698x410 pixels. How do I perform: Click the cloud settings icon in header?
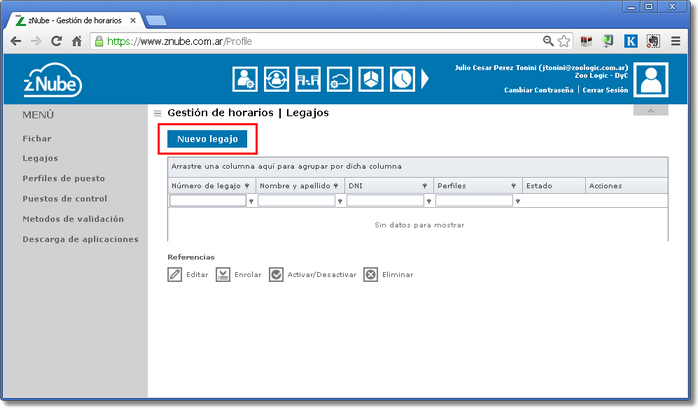click(x=338, y=78)
